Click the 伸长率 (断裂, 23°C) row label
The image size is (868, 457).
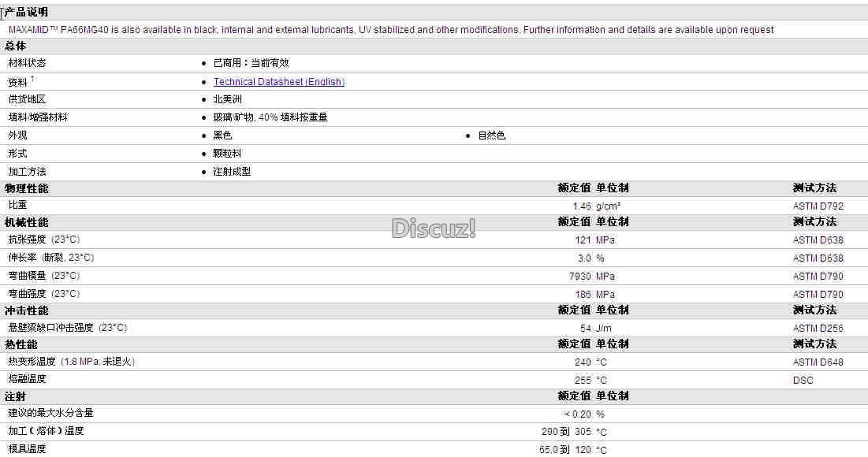coord(51,258)
